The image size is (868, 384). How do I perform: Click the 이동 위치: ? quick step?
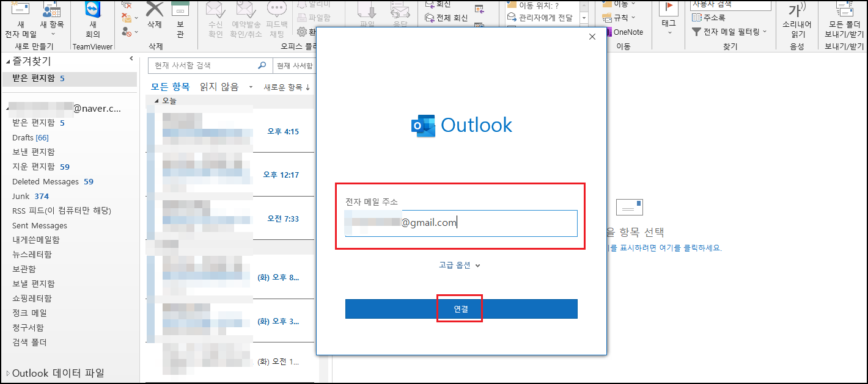click(533, 5)
